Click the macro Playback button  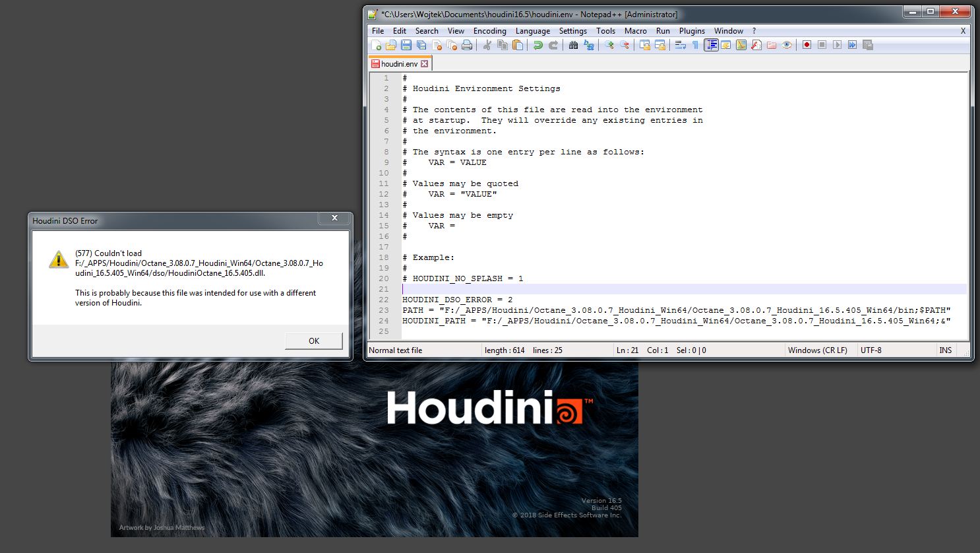pyautogui.click(x=837, y=45)
